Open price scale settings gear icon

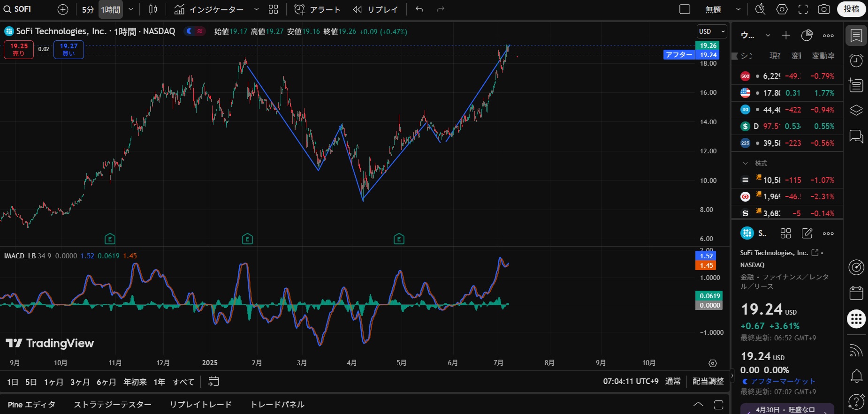click(713, 363)
